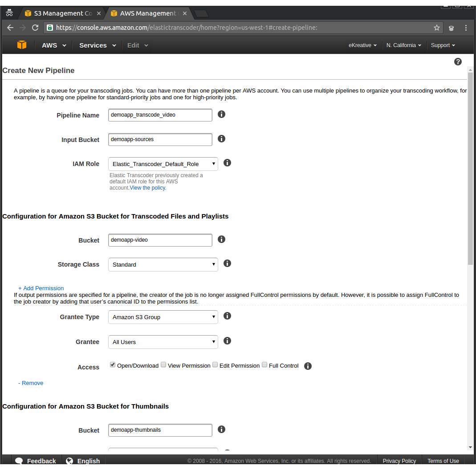Click the info icon next to Input Bucket

click(221, 138)
